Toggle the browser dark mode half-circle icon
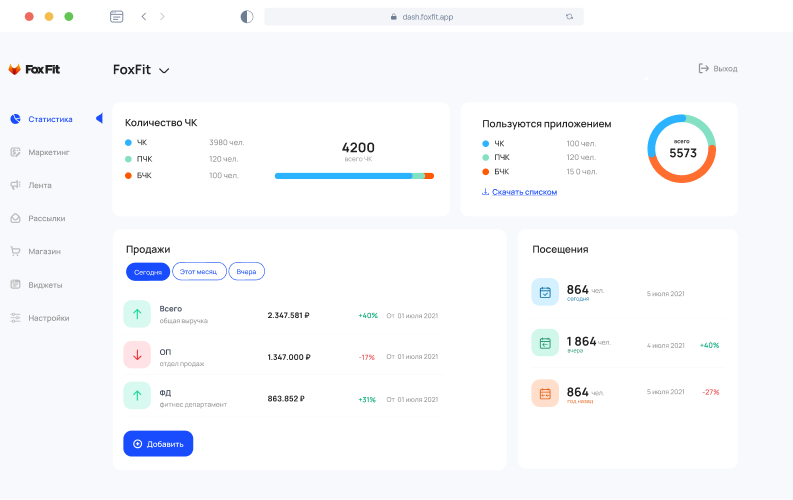Image resolution: width=793 pixels, height=500 pixels. pos(247,17)
